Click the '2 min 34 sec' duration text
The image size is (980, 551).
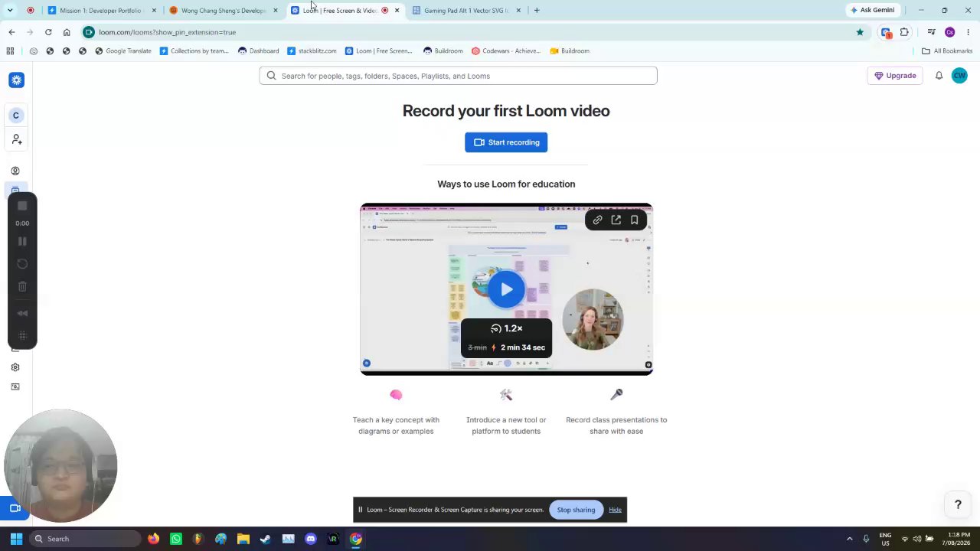tap(523, 347)
